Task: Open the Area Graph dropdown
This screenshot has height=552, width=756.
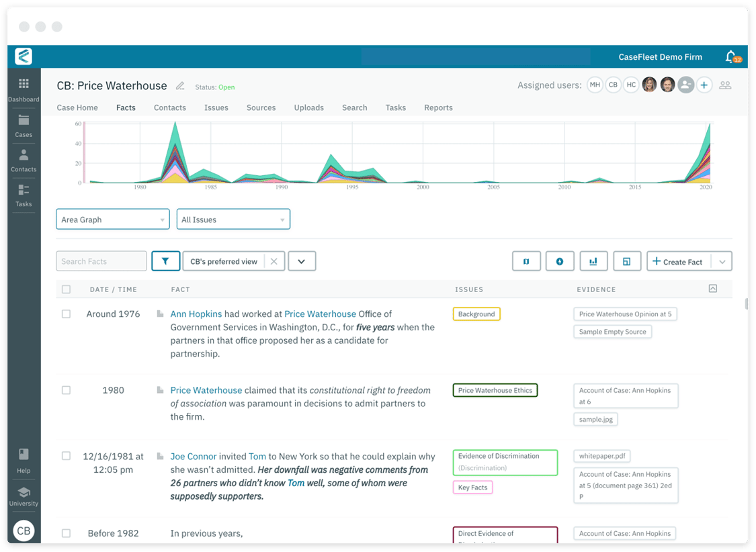Action: (x=112, y=219)
